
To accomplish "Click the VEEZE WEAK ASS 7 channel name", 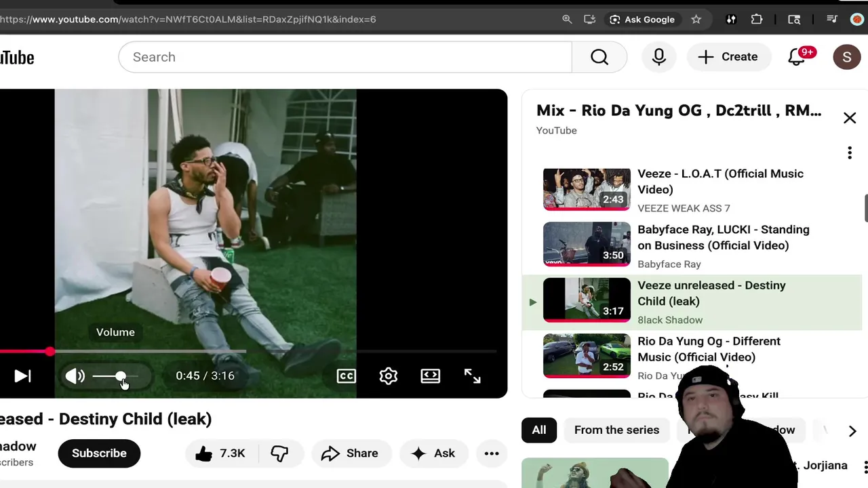I will point(684,208).
